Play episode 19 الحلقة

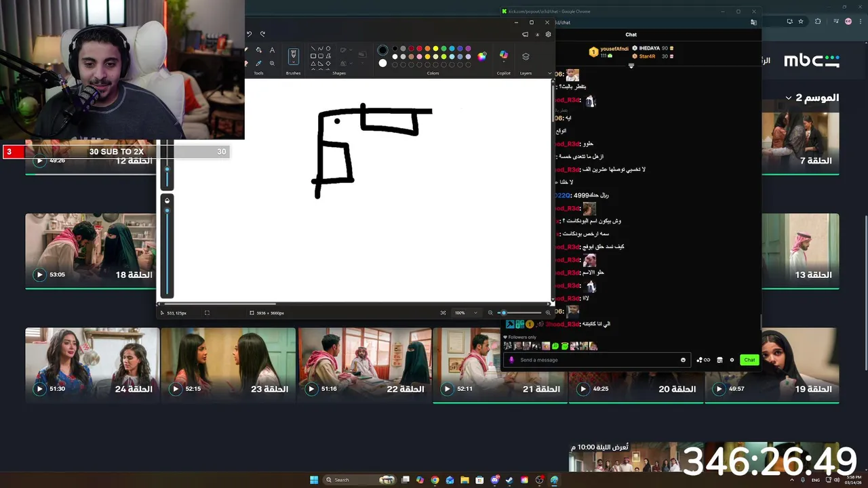click(719, 389)
